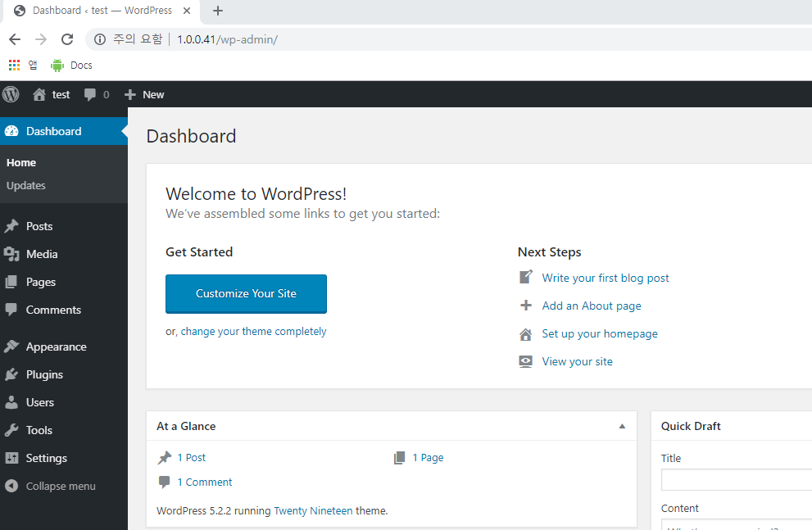The width and height of the screenshot is (812, 530).
Task: Open the apps grid bookmark icon
Action: [15, 66]
